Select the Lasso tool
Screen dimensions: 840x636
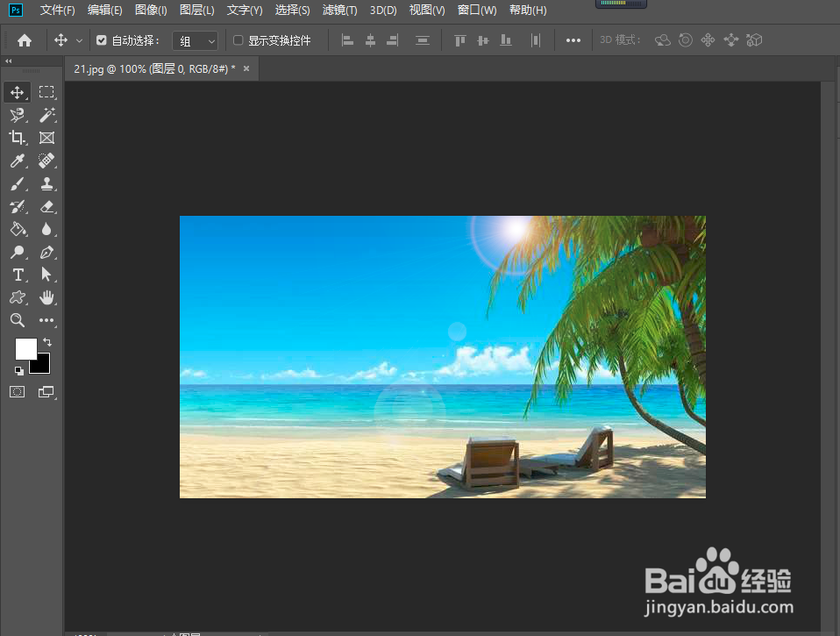18,115
